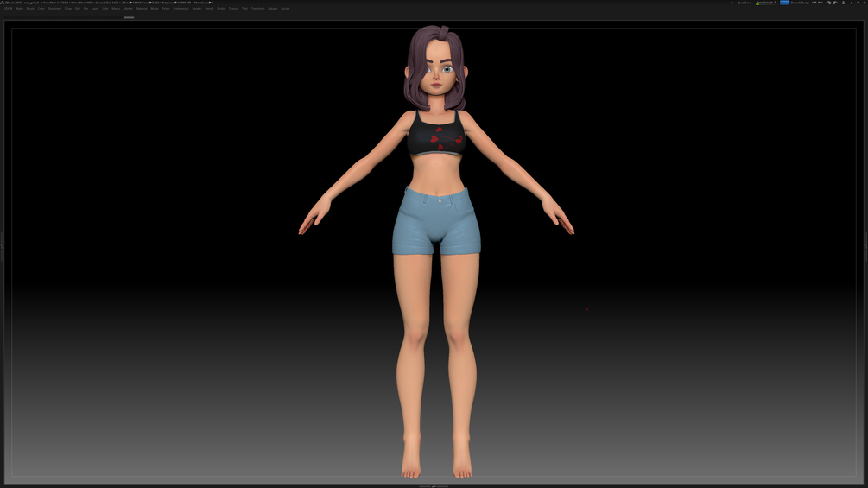868x488 pixels.
Task: Expand the left tray divider handle
Action: tap(2, 246)
